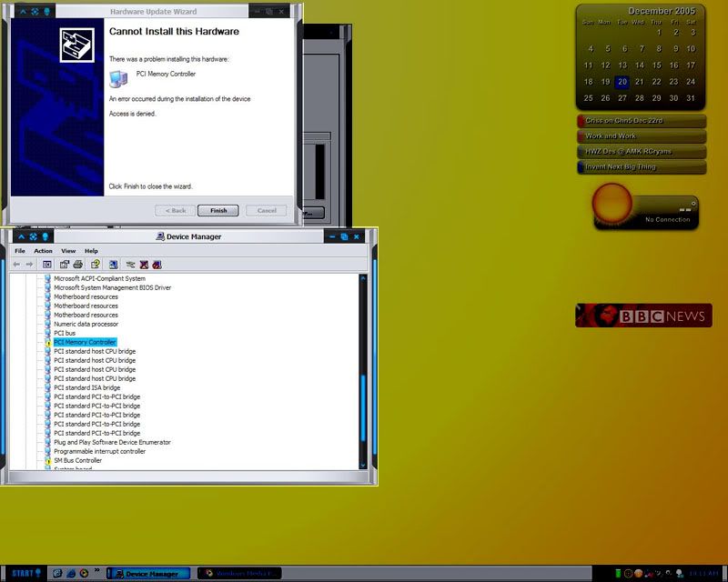The width and height of the screenshot is (728, 582).
Task: Select SM Bus Controller in device list
Action: tap(77, 461)
